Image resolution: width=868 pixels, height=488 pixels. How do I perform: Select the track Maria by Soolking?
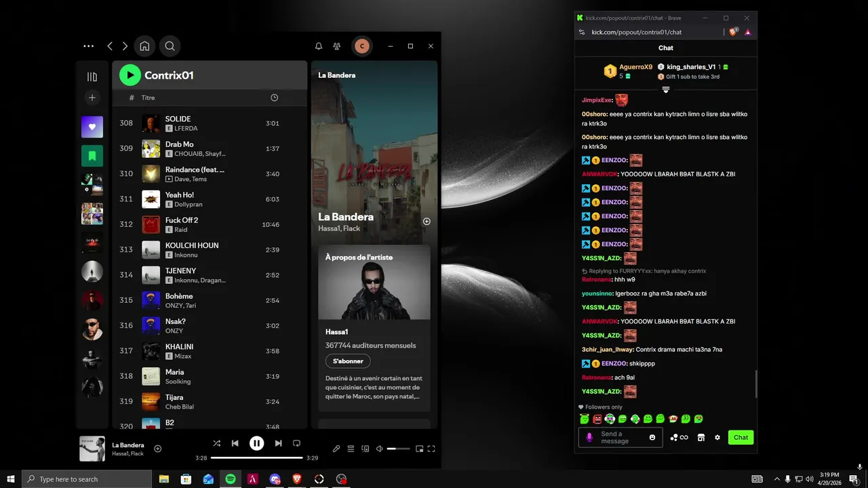[x=210, y=376]
